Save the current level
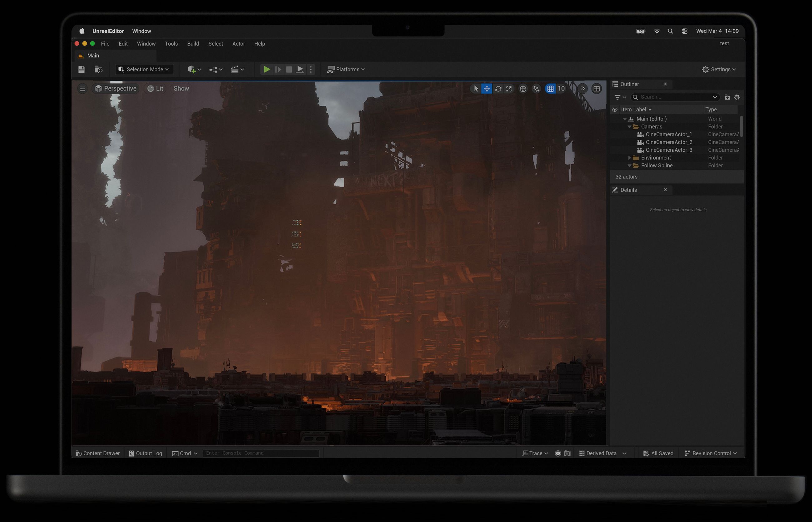The image size is (812, 522). click(82, 69)
